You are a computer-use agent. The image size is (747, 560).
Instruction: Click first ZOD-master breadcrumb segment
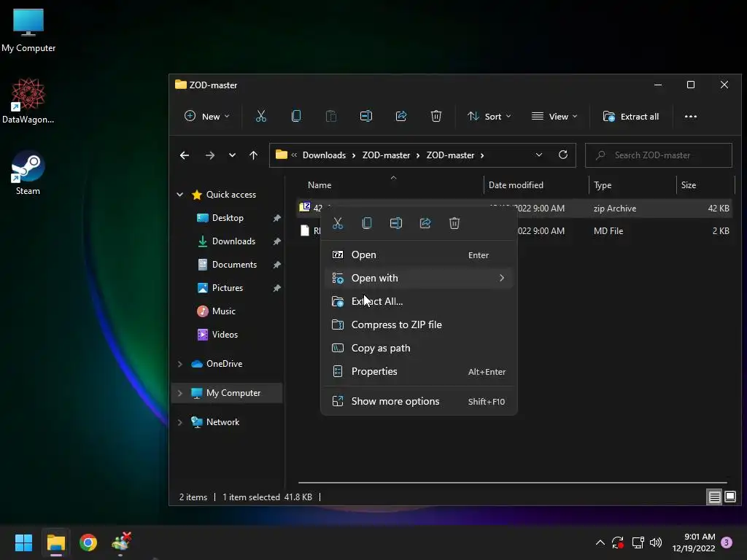point(386,155)
